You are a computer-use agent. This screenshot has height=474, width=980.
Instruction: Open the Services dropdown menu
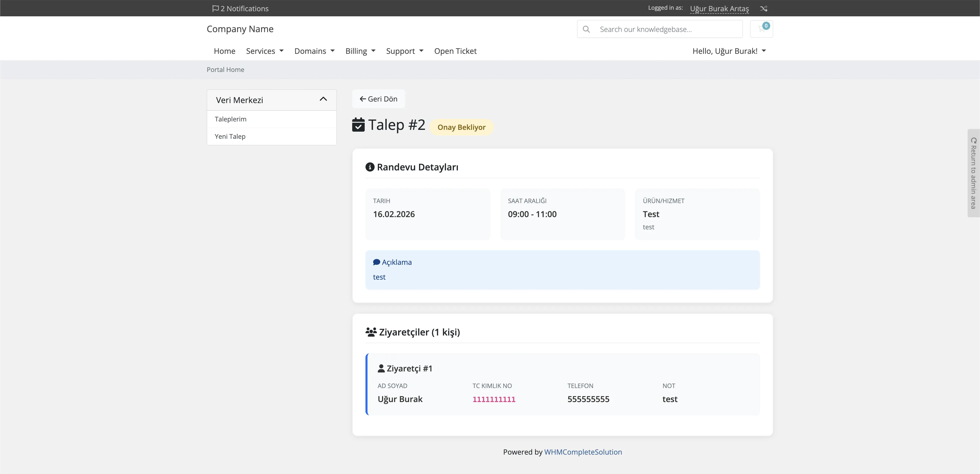click(265, 51)
